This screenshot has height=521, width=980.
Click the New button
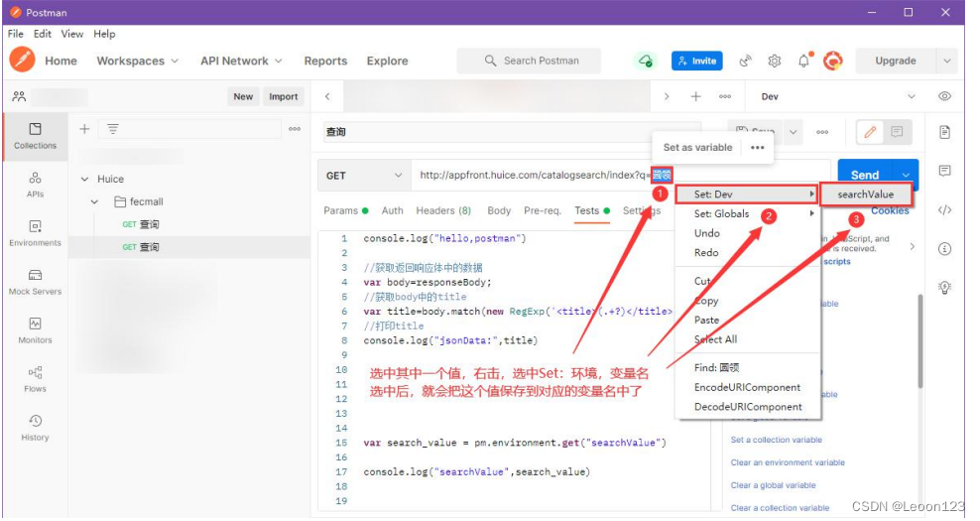pos(243,96)
